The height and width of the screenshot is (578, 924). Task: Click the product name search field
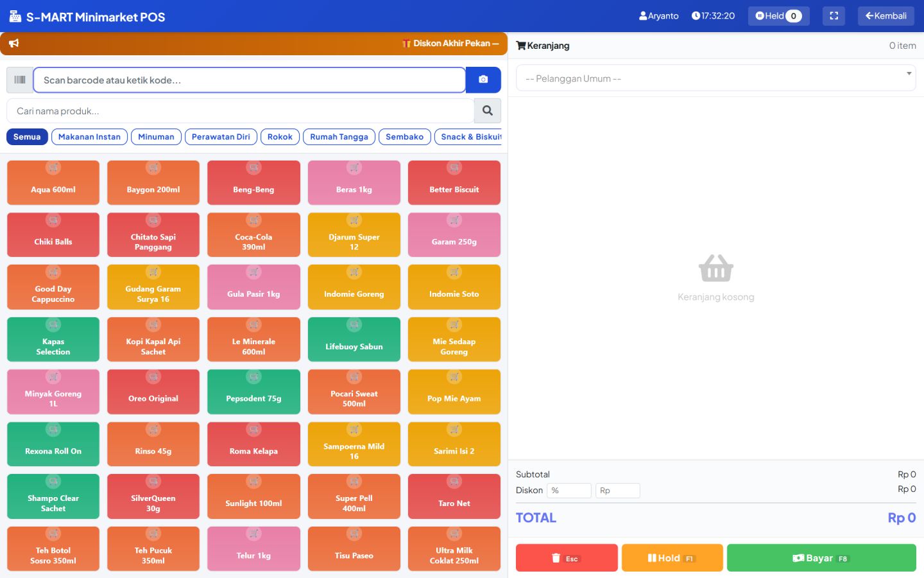coord(240,110)
